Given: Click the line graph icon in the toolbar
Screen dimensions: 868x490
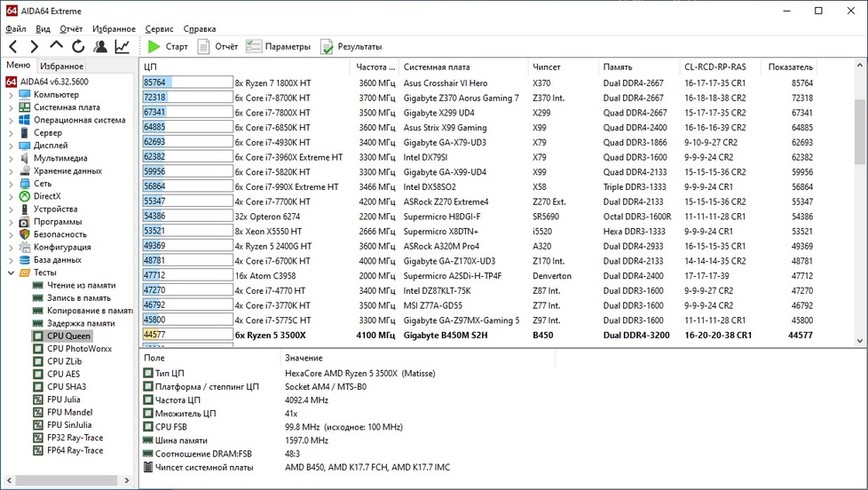Looking at the screenshot, I should (122, 46).
